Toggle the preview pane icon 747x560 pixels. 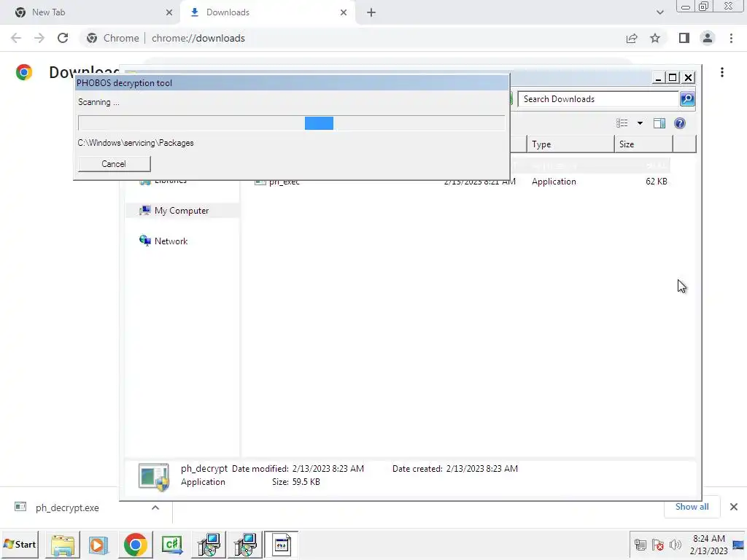(659, 123)
